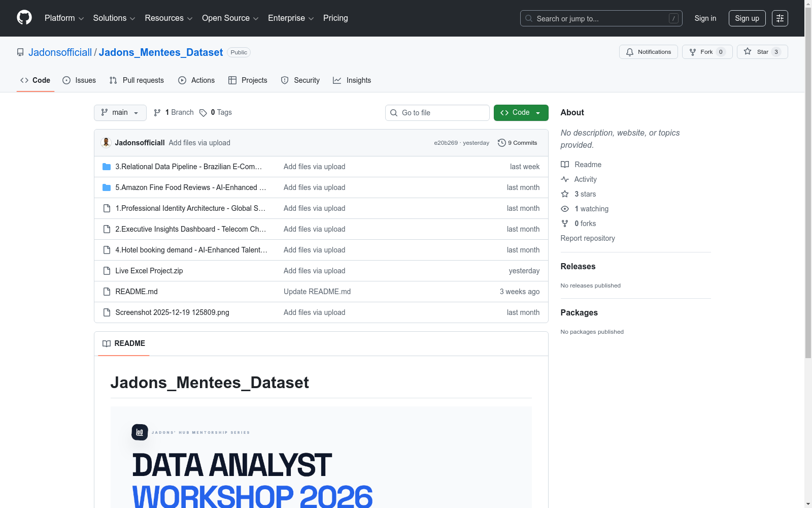Screen dimensions: 812x508
Task: Click the Search or jump to field
Action: 601,18
